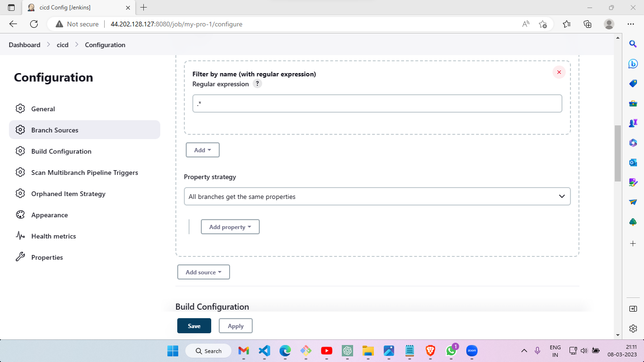The width and height of the screenshot is (644, 362).
Task: Expand the Add source dropdown
Action: pyautogui.click(x=203, y=272)
